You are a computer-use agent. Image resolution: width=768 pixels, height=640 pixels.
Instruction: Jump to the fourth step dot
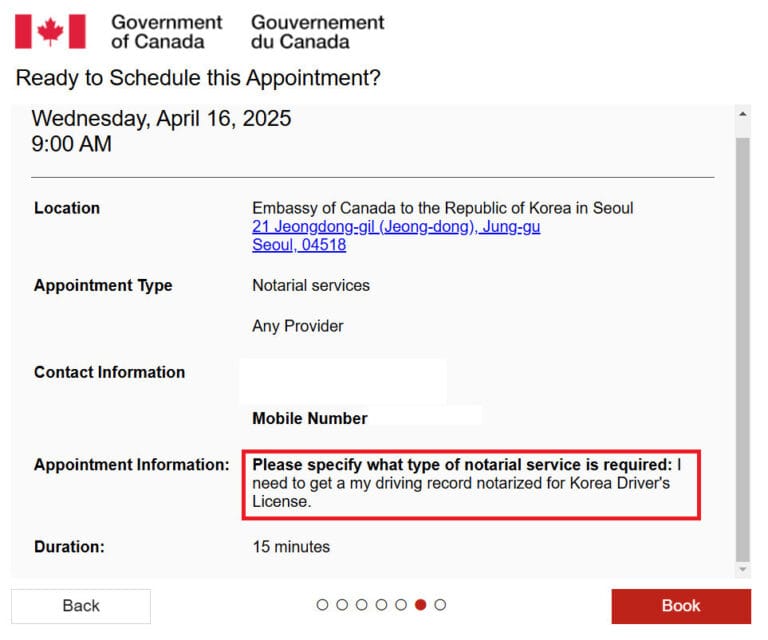click(381, 605)
